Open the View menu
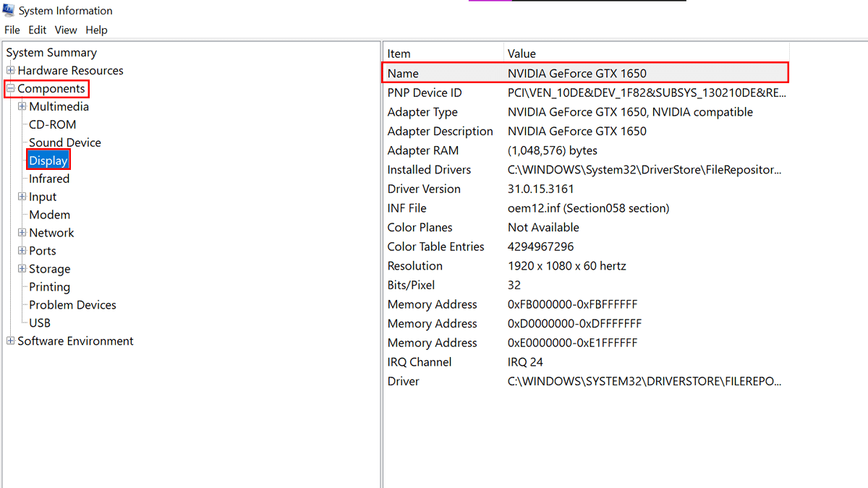Viewport: 868px width, 488px height. 66,30
